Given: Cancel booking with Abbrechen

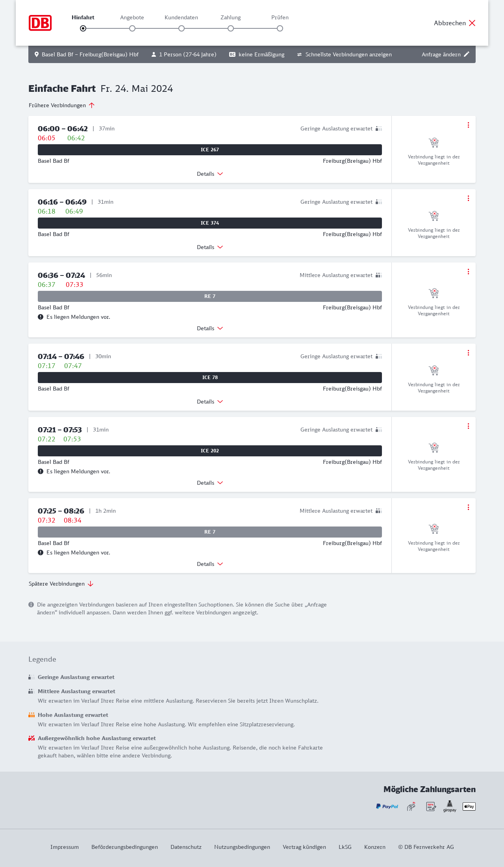Looking at the screenshot, I should coord(455,23).
